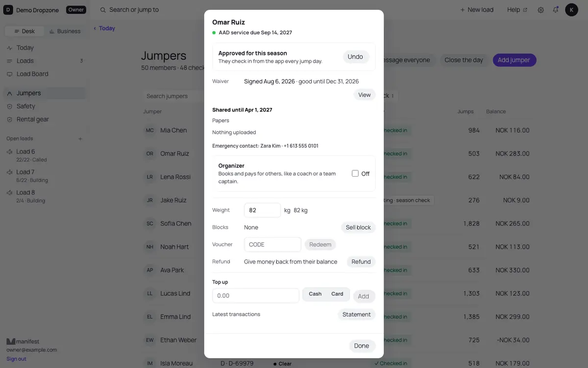Click the Demo Dropzone logo icon
The image size is (588, 368).
pos(8,10)
